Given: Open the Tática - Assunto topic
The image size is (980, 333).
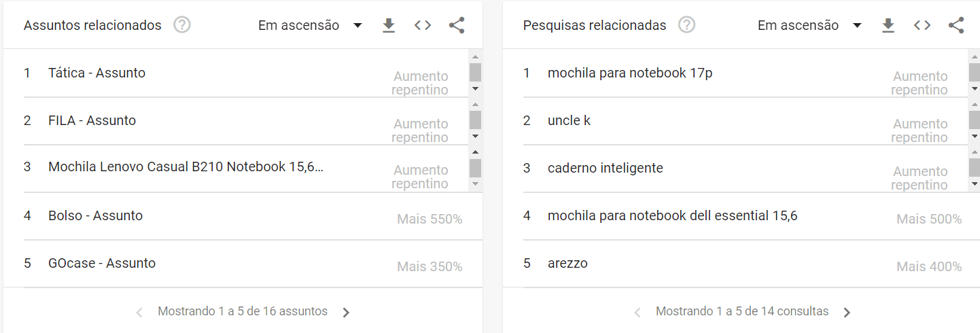Looking at the screenshot, I should (x=97, y=73).
